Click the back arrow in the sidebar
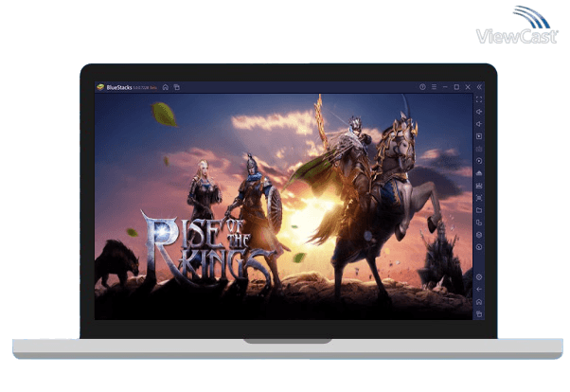The image size is (570, 392). 479,290
